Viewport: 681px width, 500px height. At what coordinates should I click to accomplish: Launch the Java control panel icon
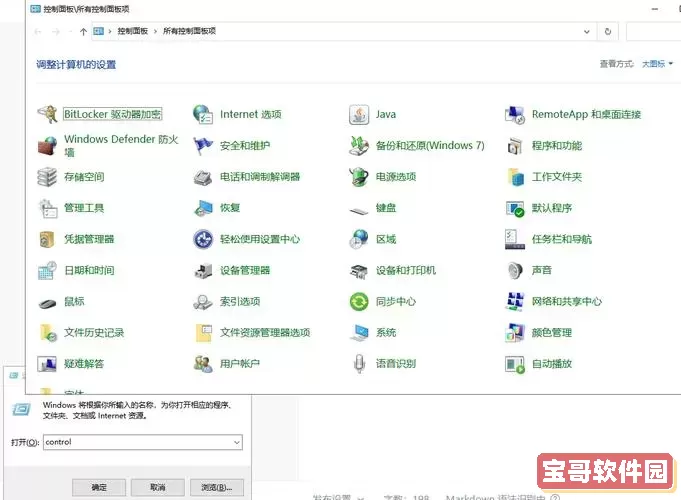pyautogui.click(x=359, y=114)
